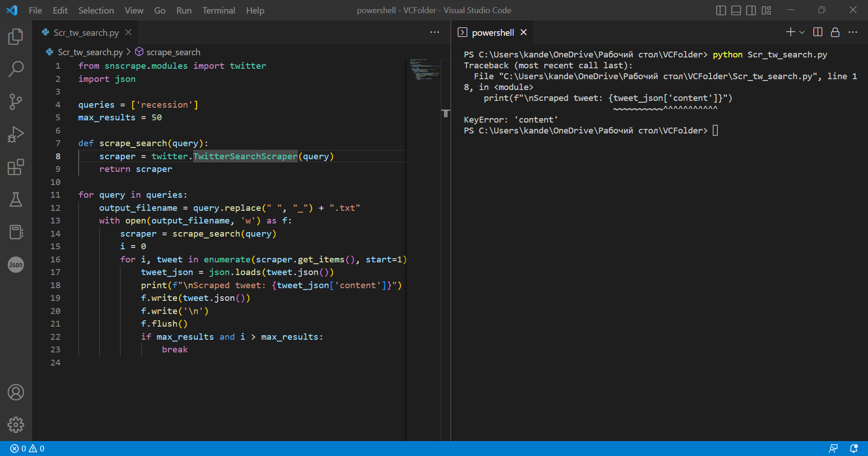The image size is (868, 456).
Task: Select the Scr_tw_search.py editor tab
Action: [86, 33]
